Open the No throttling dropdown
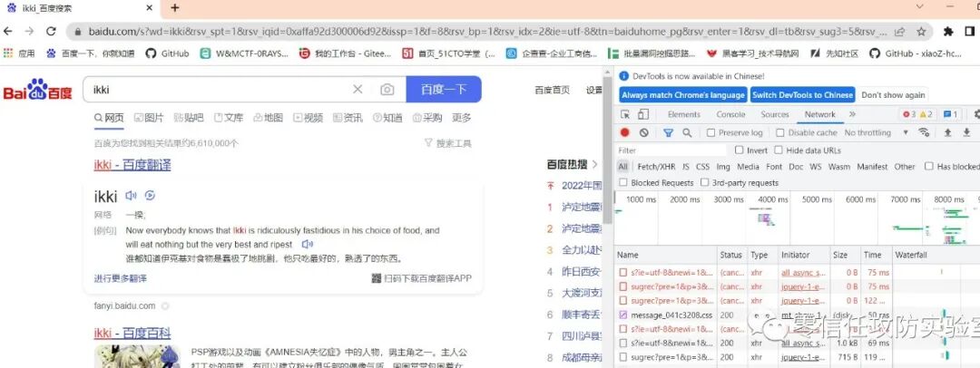The height and width of the screenshot is (368, 980). [877, 132]
